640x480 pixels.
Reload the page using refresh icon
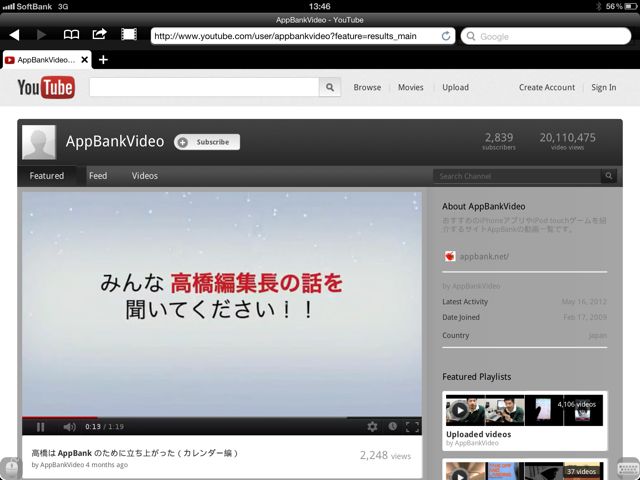click(x=446, y=36)
